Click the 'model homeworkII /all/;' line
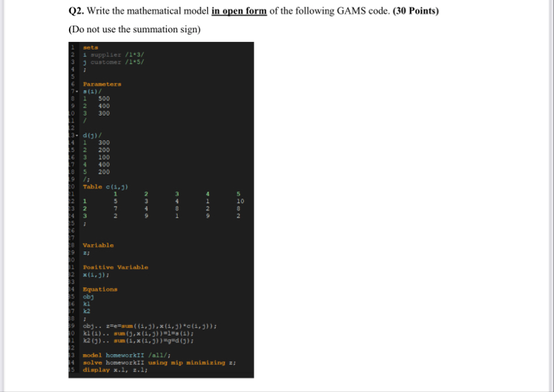The image size is (554, 392). point(127,355)
